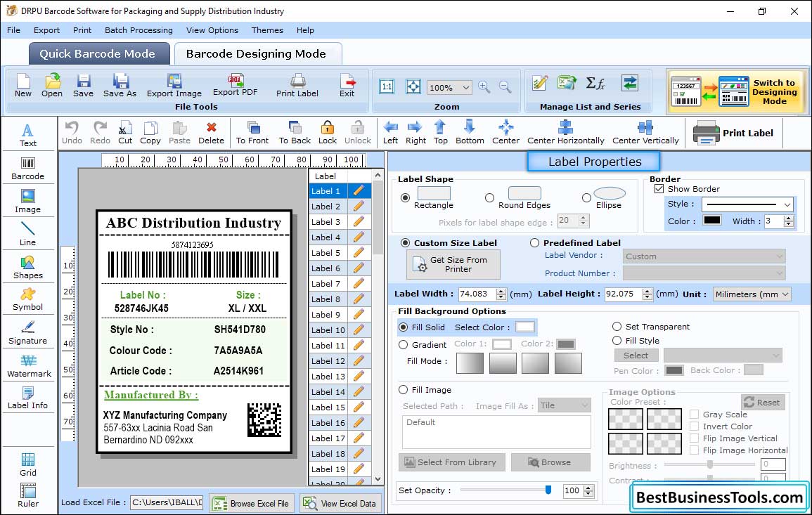Export Image from File Tools
The height and width of the screenshot is (515, 812).
coord(174,86)
